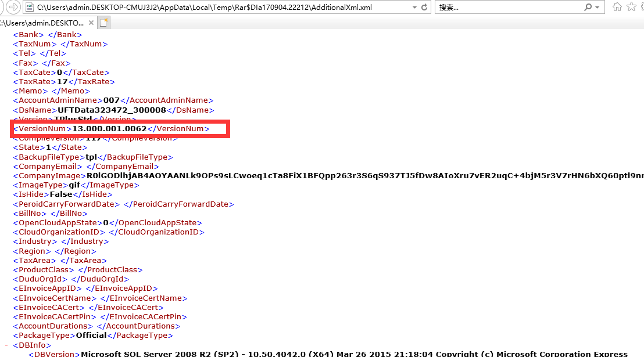The height and width of the screenshot is (357, 644).
Task: Open a new browser tab
Action: 103,23
